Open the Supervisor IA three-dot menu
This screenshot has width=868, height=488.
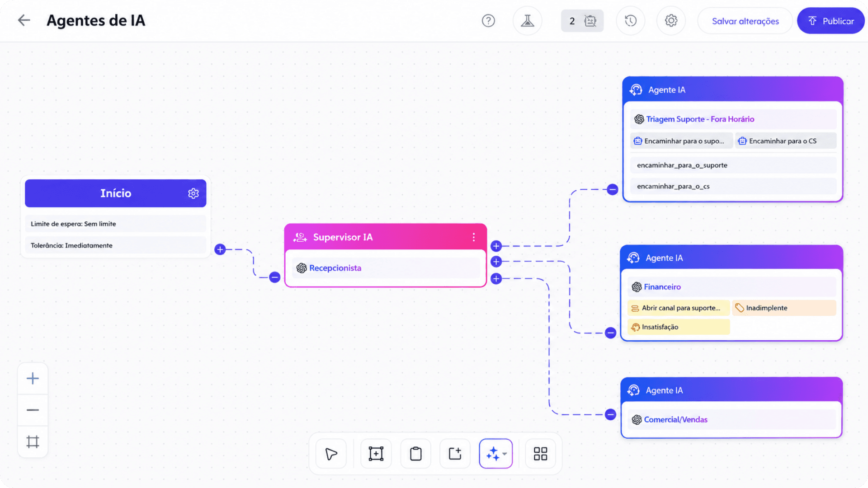click(x=473, y=237)
